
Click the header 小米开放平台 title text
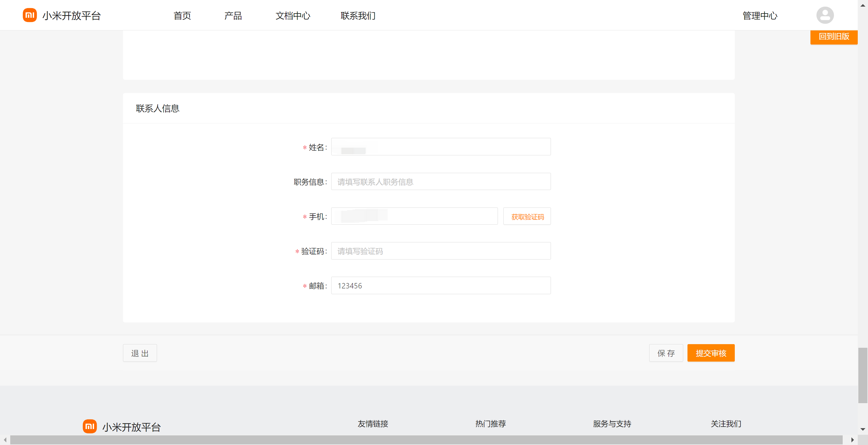tap(71, 15)
